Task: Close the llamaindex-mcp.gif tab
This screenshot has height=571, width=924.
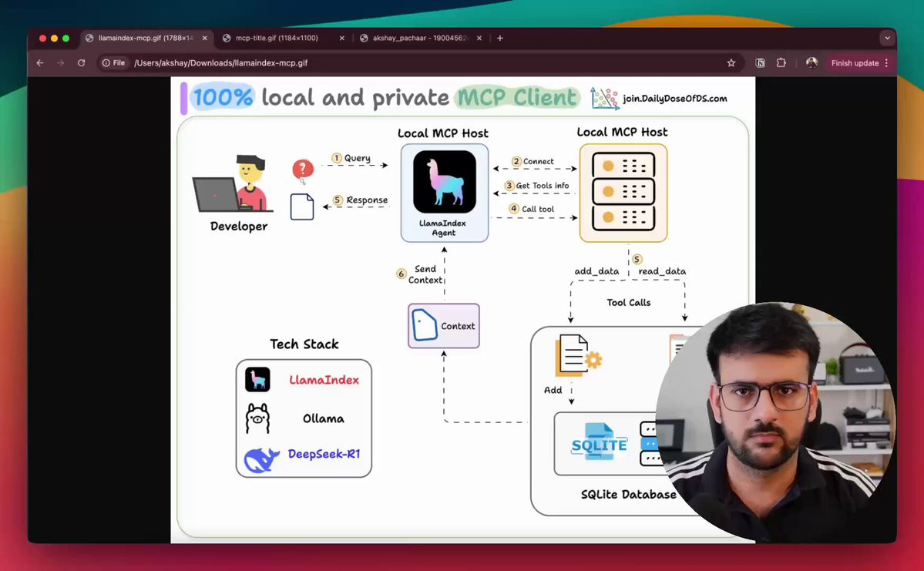Action: pyautogui.click(x=204, y=38)
